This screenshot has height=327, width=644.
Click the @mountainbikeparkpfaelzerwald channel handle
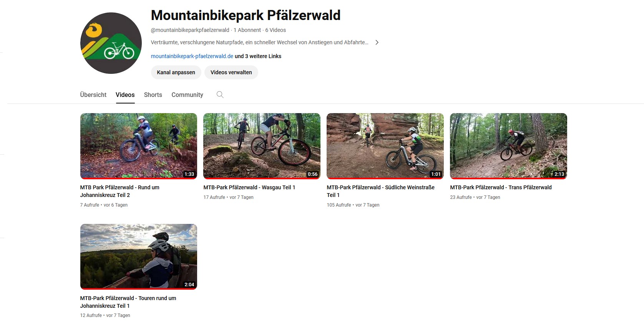(x=190, y=30)
